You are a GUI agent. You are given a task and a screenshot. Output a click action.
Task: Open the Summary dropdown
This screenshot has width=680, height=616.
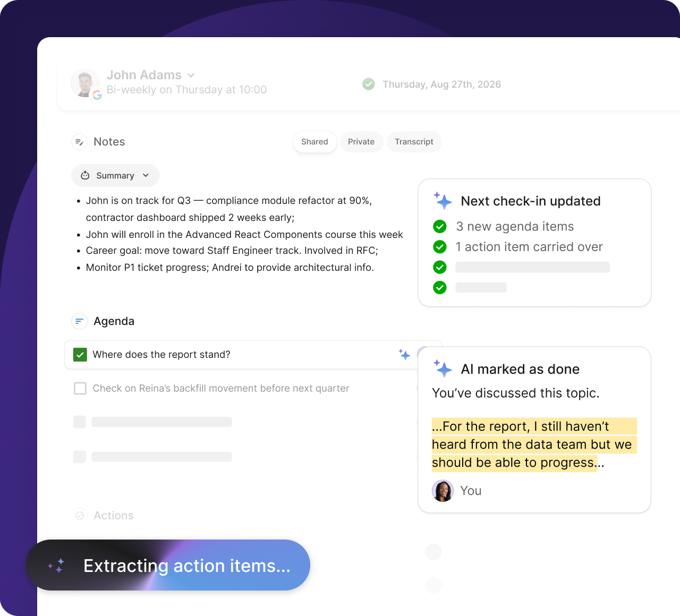(x=115, y=175)
